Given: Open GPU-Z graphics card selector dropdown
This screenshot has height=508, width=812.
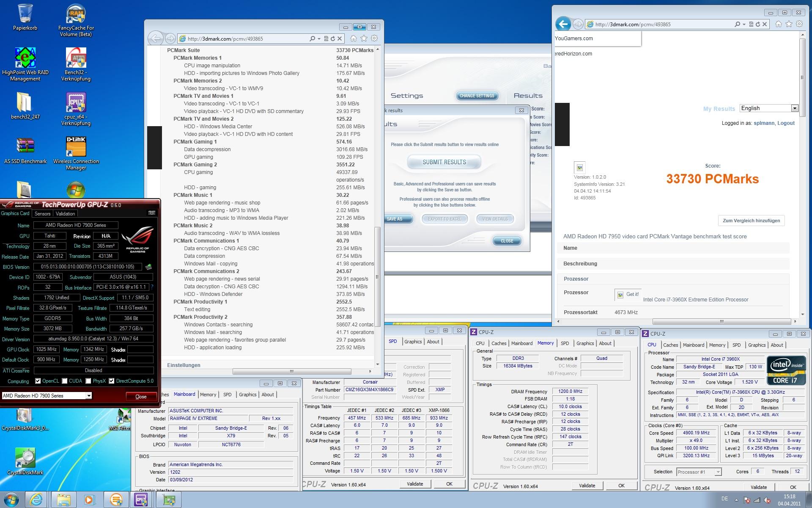Looking at the screenshot, I should click(88, 396).
